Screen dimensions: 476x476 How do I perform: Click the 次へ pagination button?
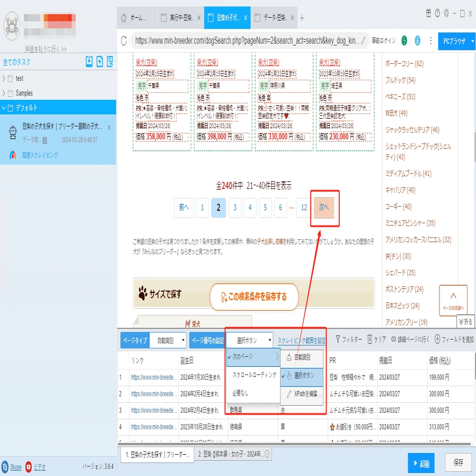point(324,208)
